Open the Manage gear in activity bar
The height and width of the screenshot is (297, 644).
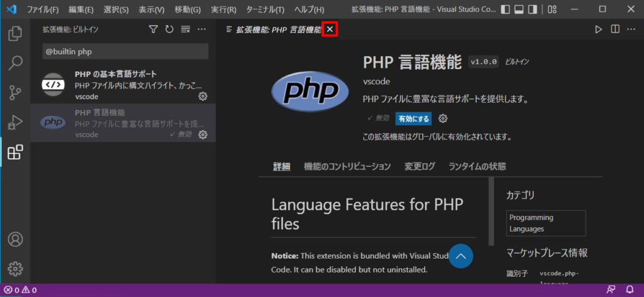coord(15,269)
